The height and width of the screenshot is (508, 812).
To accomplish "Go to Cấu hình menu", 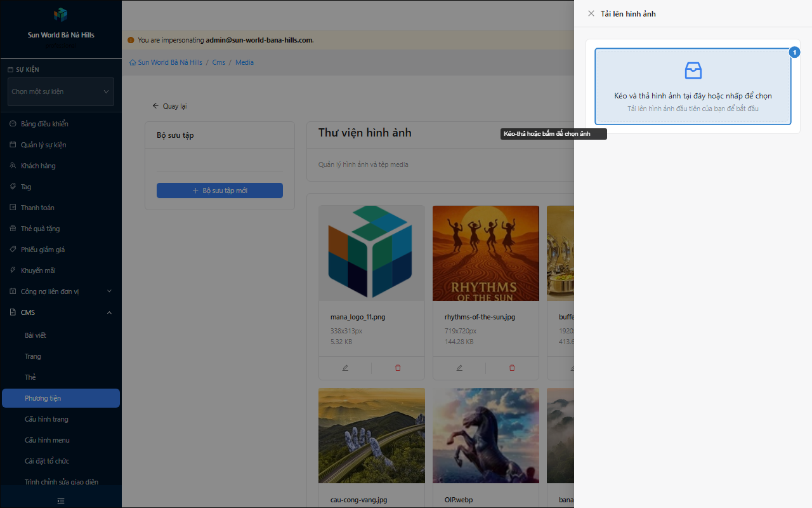I will (61, 440).
